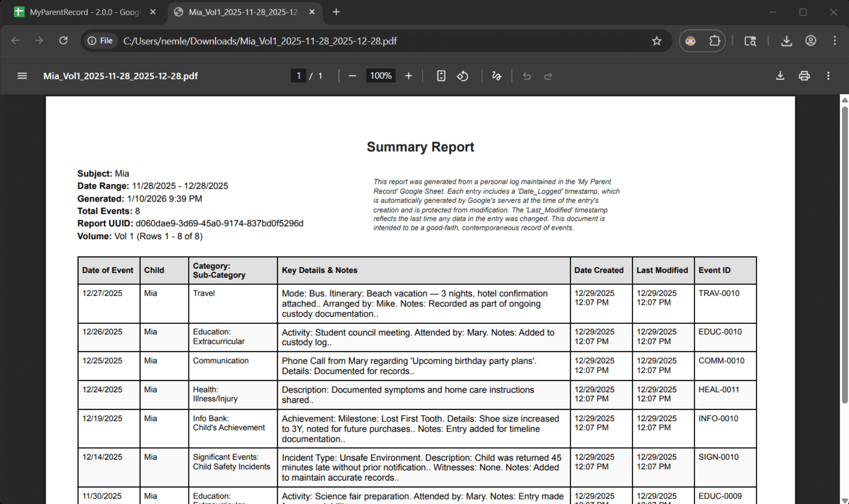Image resolution: width=849 pixels, height=504 pixels.
Task: Open the browser profile icon
Action: [x=811, y=41]
